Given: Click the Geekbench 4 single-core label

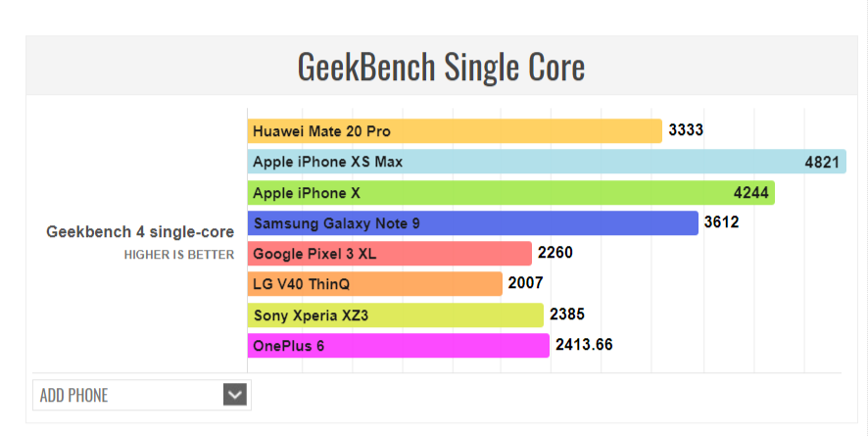Looking at the screenshot, I should [x=140, y=232].
